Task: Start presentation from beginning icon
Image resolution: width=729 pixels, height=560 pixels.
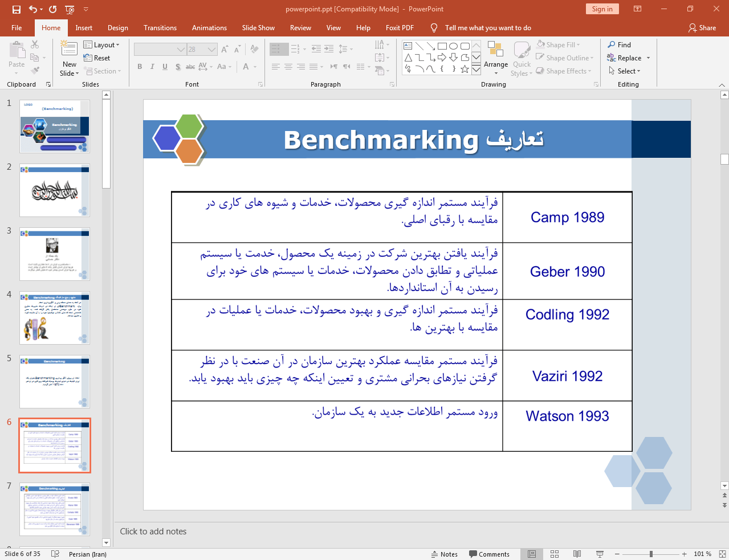Action: point(70,9)
